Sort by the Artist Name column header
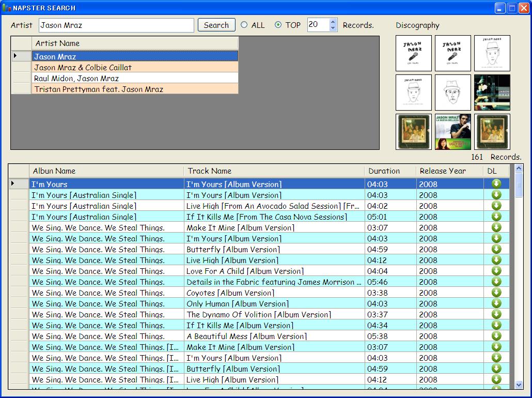Viewport: 532px width, 398px height. (x=135, y=43)
